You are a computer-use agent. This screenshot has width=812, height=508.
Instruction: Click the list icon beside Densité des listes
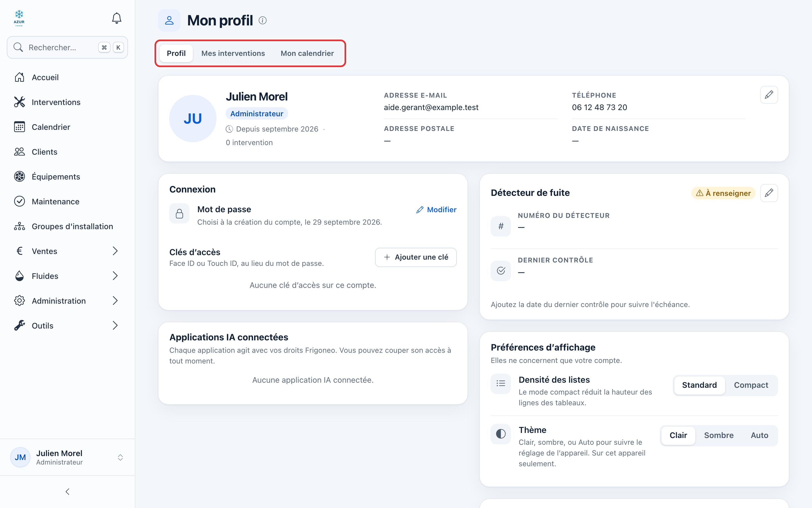pyautogui.click(x=501, y=384)
